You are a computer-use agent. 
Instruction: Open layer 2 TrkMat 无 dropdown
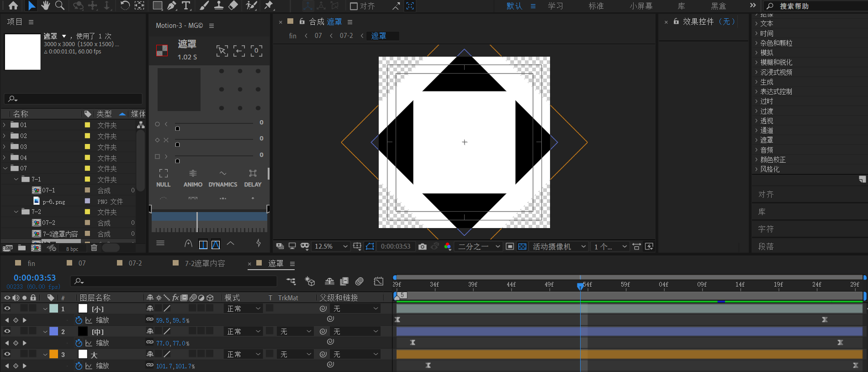point(295,331)
